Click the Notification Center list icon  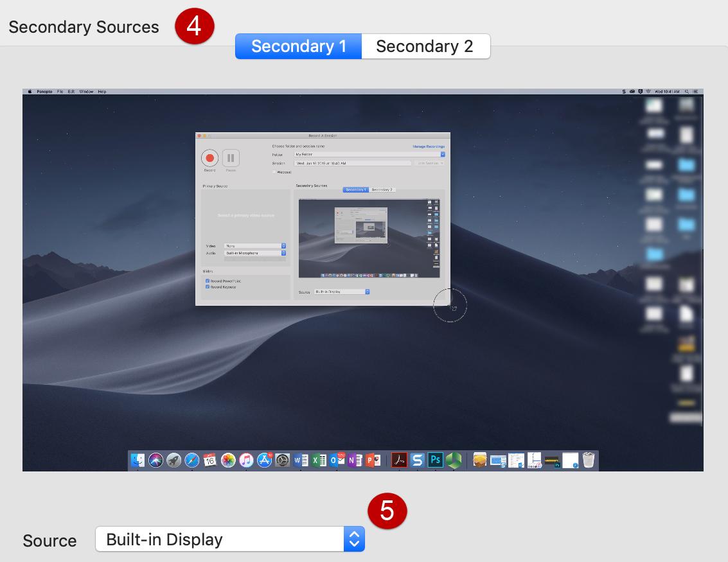click(x=695, y=92)
